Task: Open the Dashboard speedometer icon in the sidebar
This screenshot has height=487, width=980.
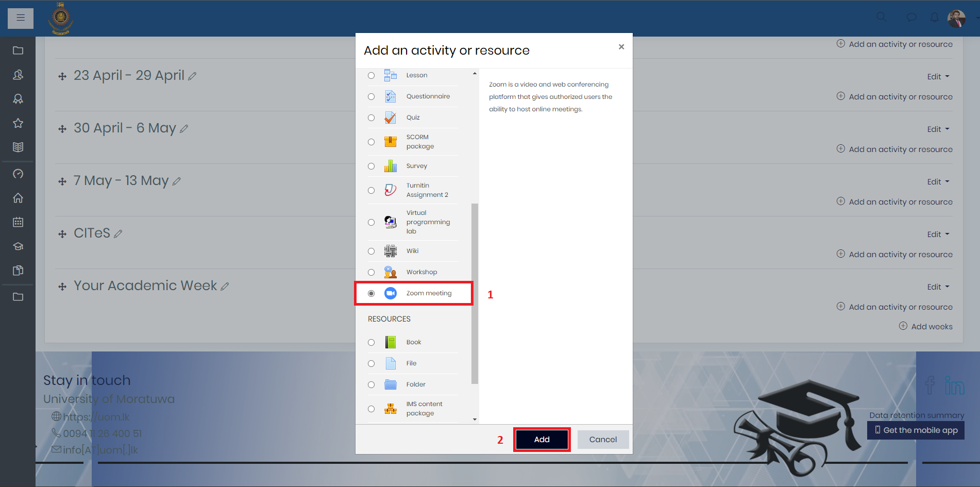Action: click(x=18, y=174)
